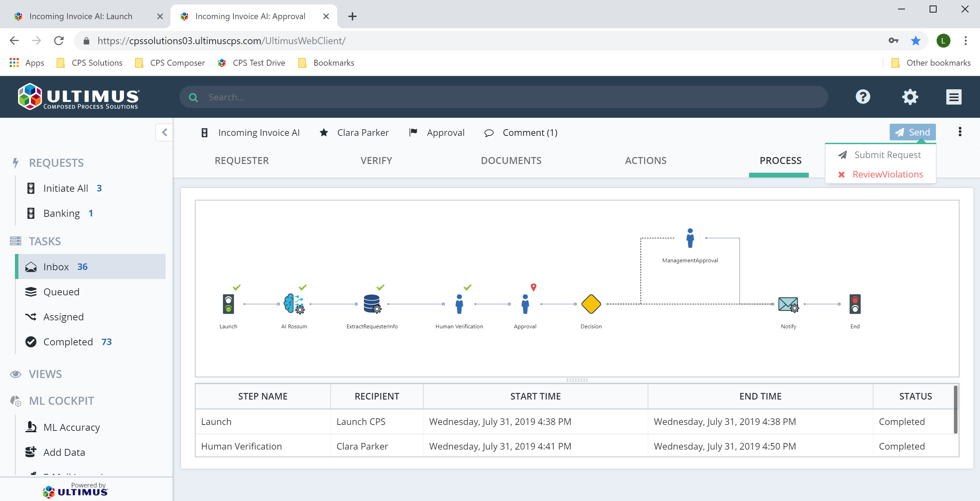Switch to the DOCUMENTS tab
Image resolution: width=980 pixels, height=501 pixels.
pos(511,160)
